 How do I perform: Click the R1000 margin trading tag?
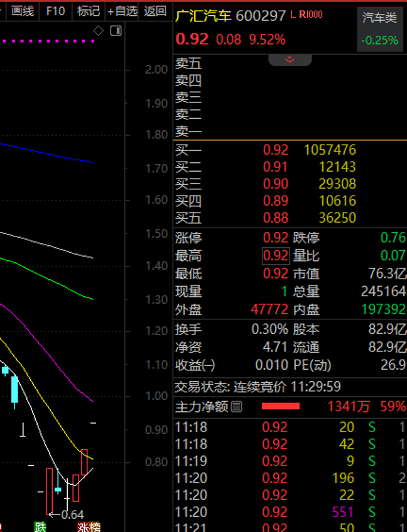tap(311, 14)
